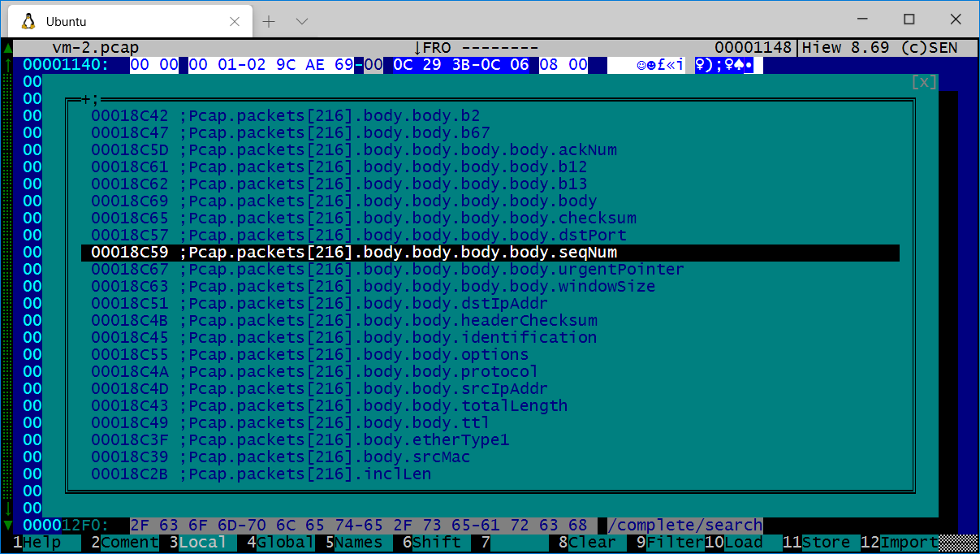This screenshot has width=980, height=554.
Task: Minimize the Ubuntu terminal window
Action: (863, 19)
